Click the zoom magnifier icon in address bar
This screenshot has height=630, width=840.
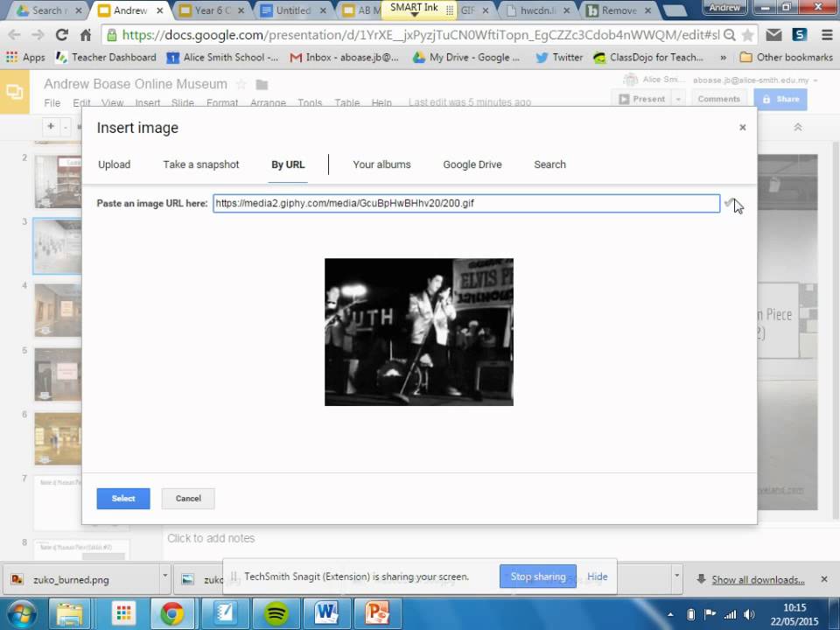pos(729,35)
